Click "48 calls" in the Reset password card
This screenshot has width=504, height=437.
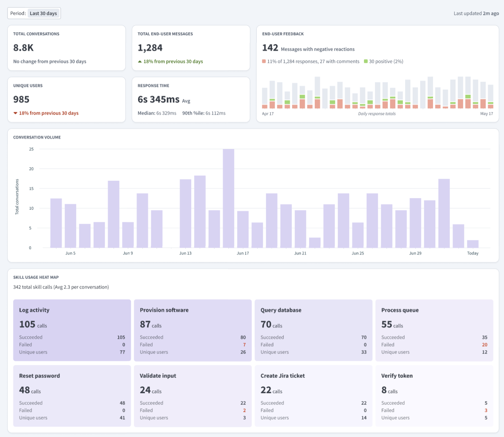(30, 390)
